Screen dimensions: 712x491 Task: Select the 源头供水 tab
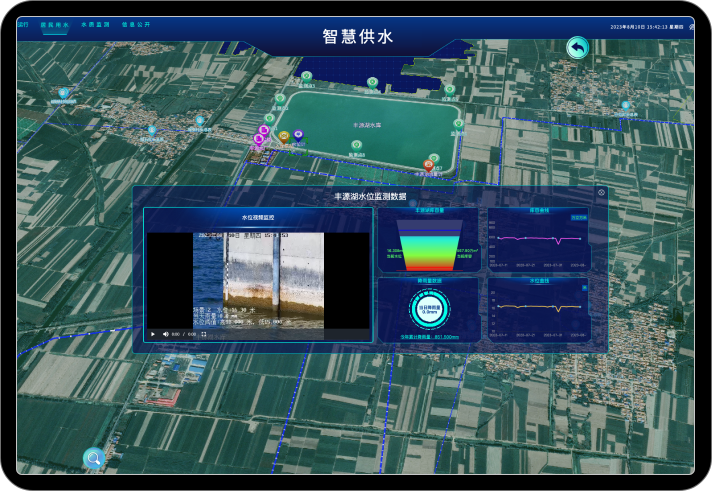point(54,23)
